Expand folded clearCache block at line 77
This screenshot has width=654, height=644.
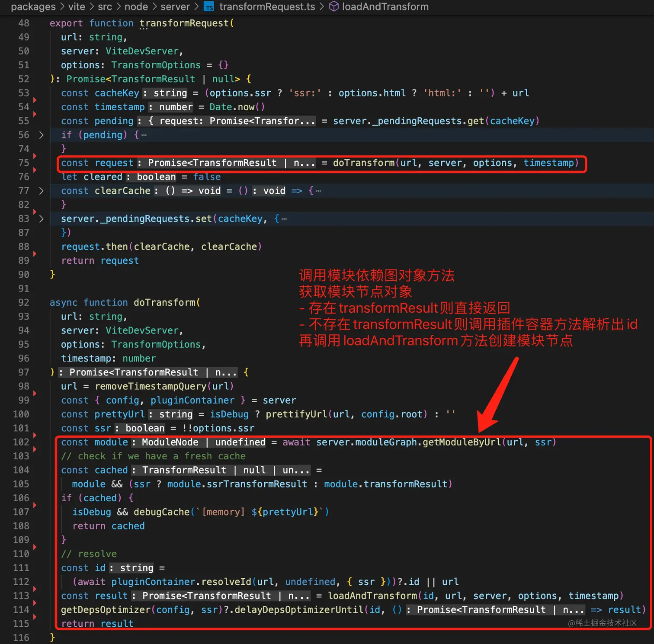[41, 191]
